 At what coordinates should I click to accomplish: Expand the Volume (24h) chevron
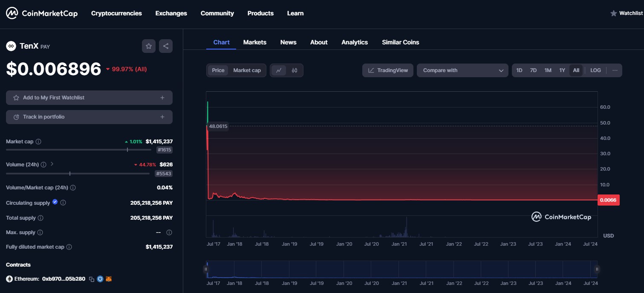[52, 164]
